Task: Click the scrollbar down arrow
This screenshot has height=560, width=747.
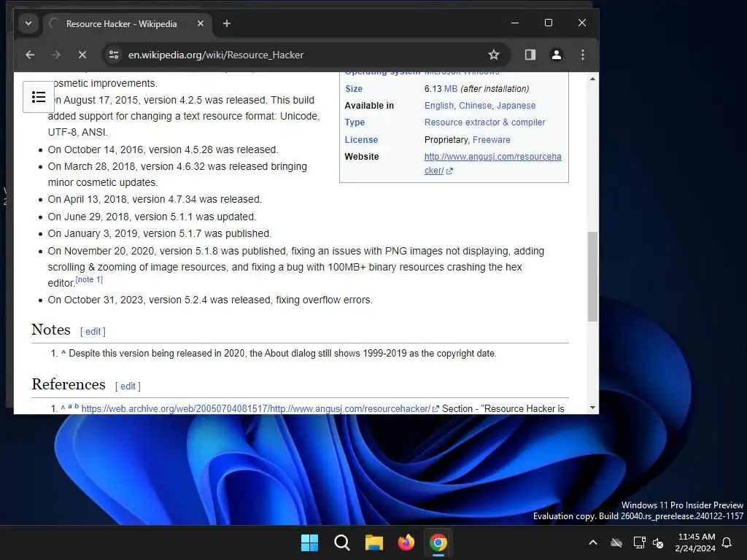Action: point(592,408)
